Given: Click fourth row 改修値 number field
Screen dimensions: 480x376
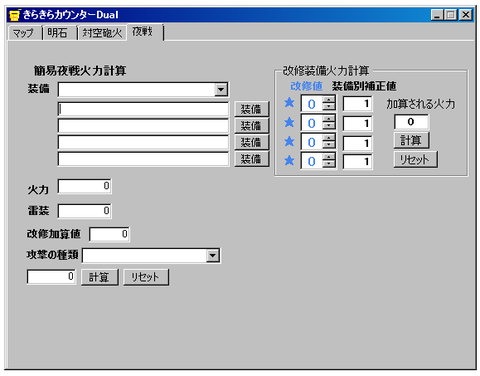Looking at the screenshot, I should click(312, 161).
